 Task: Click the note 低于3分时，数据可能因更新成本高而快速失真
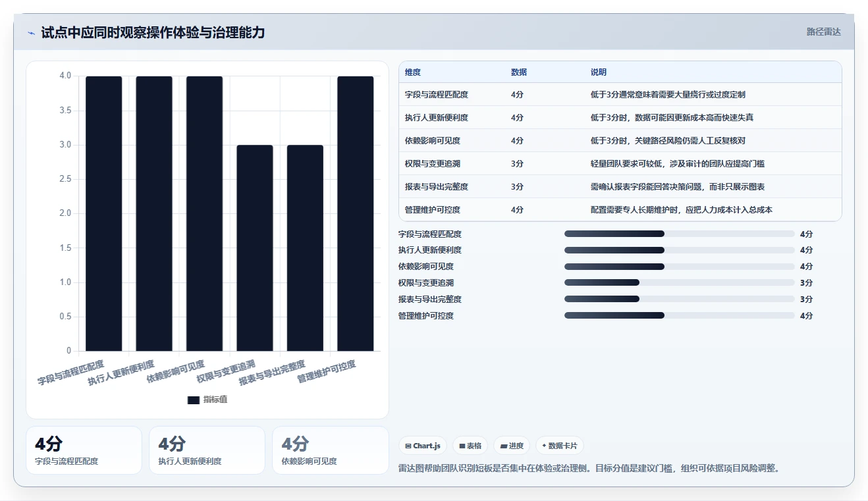pyautogui.click(x=672, y=118)
